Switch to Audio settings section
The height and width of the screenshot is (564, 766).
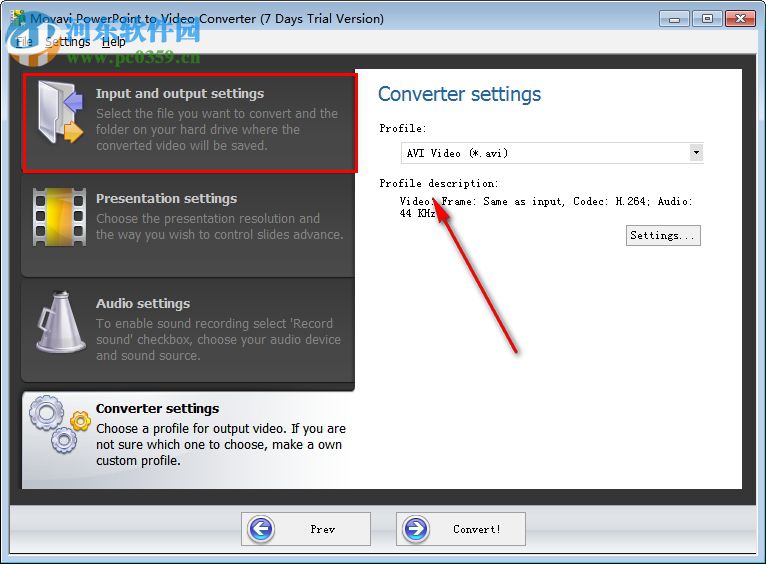pyautogui.click(x=143, y=303)
